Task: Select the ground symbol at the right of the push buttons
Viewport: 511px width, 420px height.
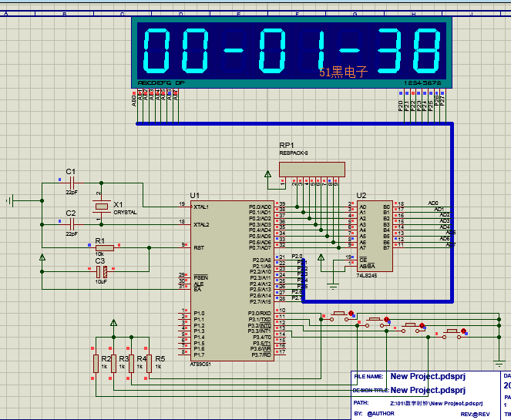Action: point(499,363)
